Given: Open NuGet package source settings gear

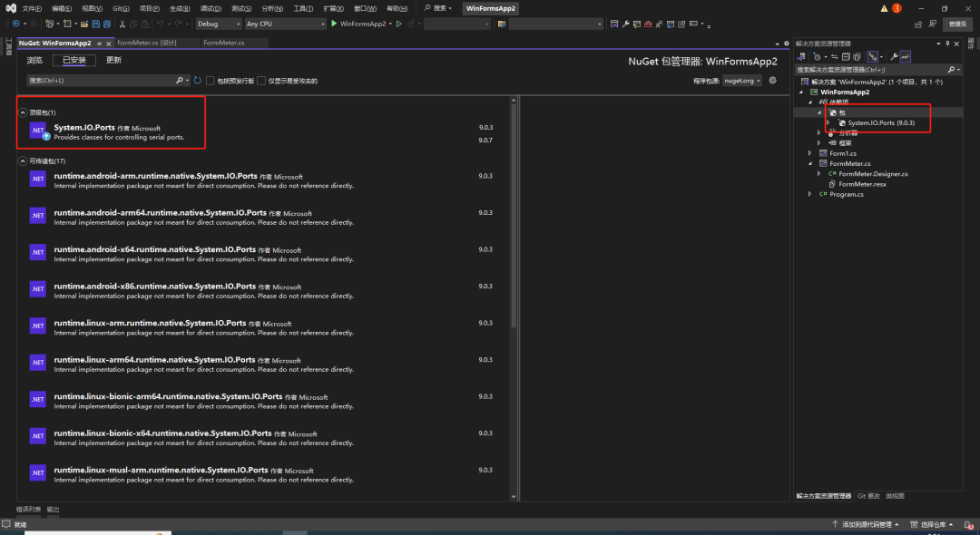Looking at the screenshot, I should 773,81.
